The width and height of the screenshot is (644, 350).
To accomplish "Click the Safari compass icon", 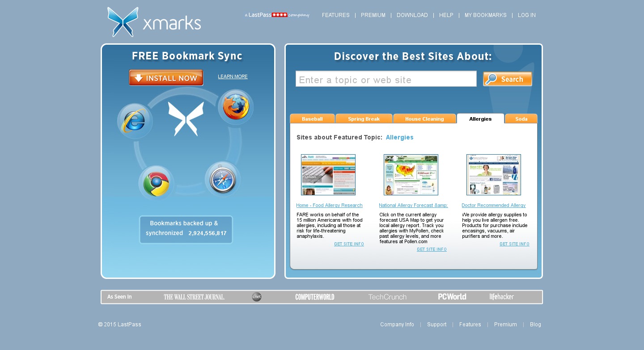I will 223,179.
